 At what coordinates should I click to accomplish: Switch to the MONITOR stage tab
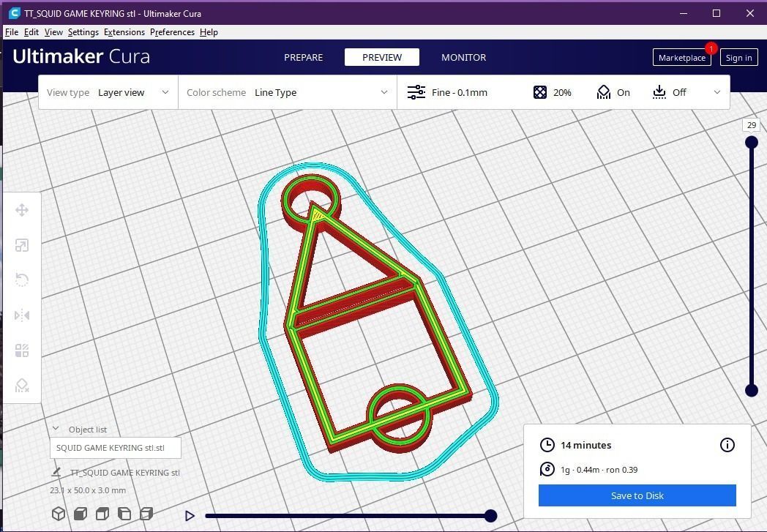click(464, 57)
